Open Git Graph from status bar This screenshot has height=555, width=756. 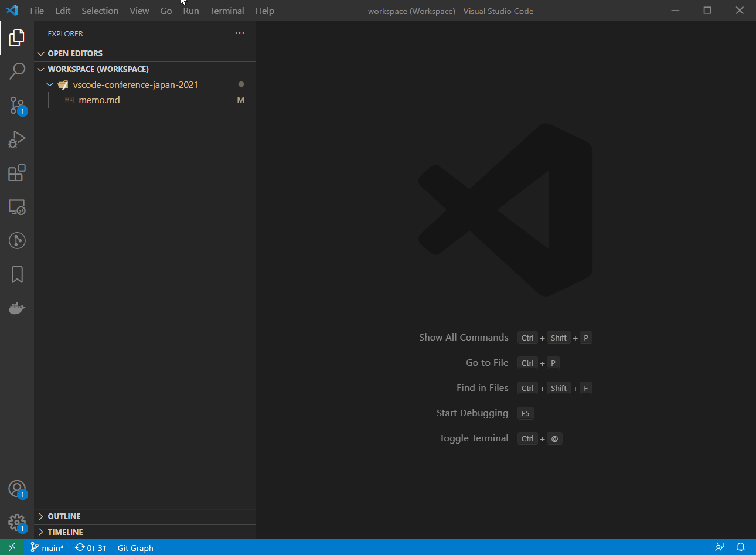[x=135, y=547]
